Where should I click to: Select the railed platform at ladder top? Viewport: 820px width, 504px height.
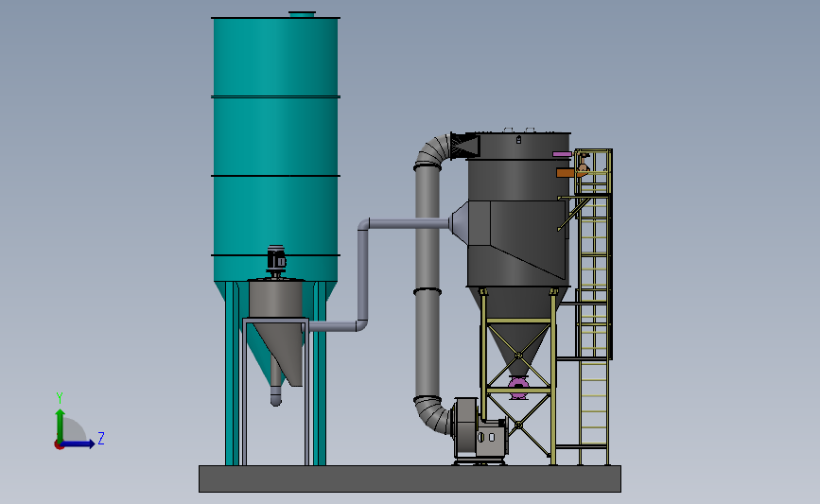(x=593, y=172)
